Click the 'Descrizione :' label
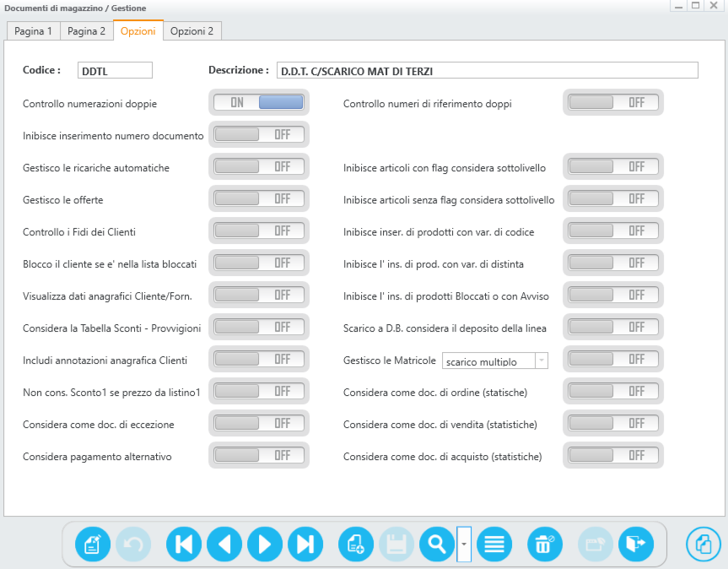 click(x=239, y=70)
